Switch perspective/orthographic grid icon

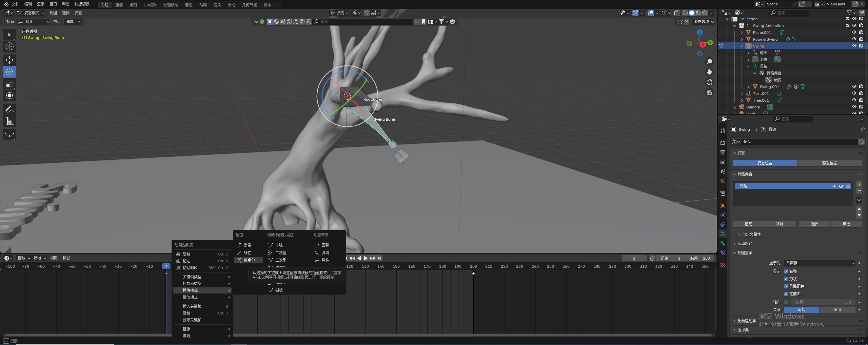click(x=709, y=92)
